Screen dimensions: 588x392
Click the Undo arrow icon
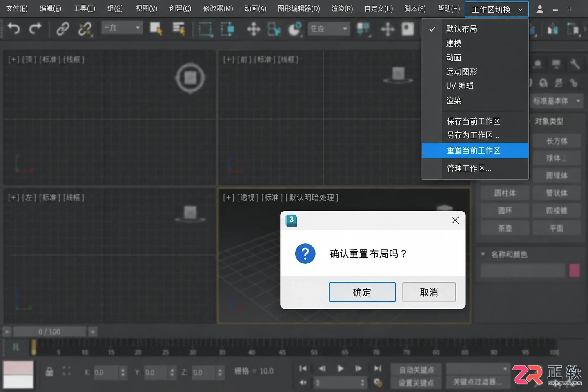pos(14,29)
